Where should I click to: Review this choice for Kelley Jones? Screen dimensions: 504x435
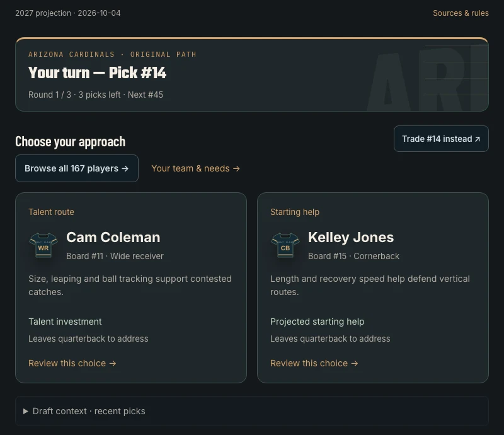pos(314,363)
